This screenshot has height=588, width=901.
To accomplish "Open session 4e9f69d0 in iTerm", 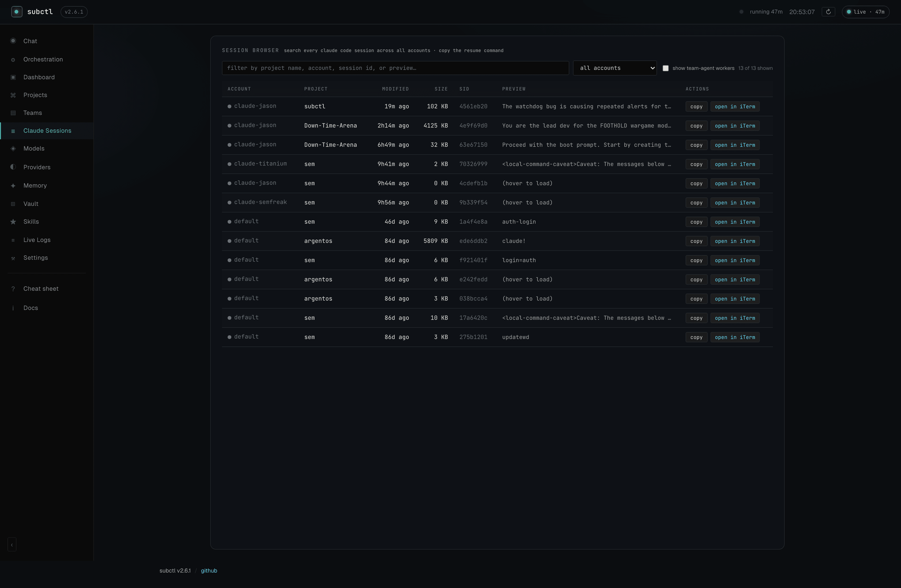I will tap(735, 126).
